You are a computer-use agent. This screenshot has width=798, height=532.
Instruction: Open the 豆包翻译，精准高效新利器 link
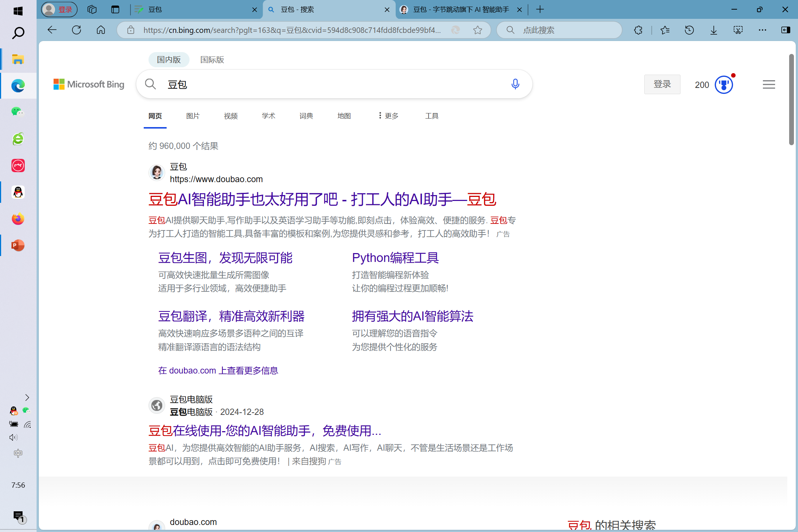[231, 316]
